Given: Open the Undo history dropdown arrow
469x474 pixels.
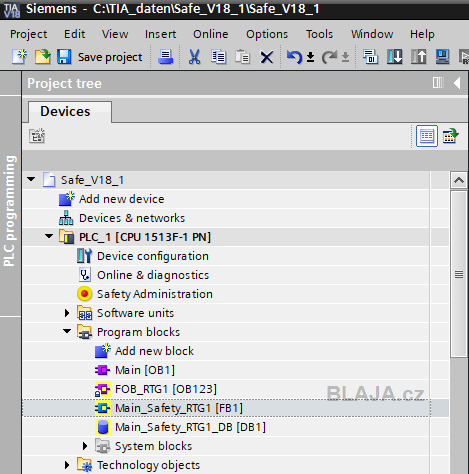Looking at the screenshot, I should 310,57.
